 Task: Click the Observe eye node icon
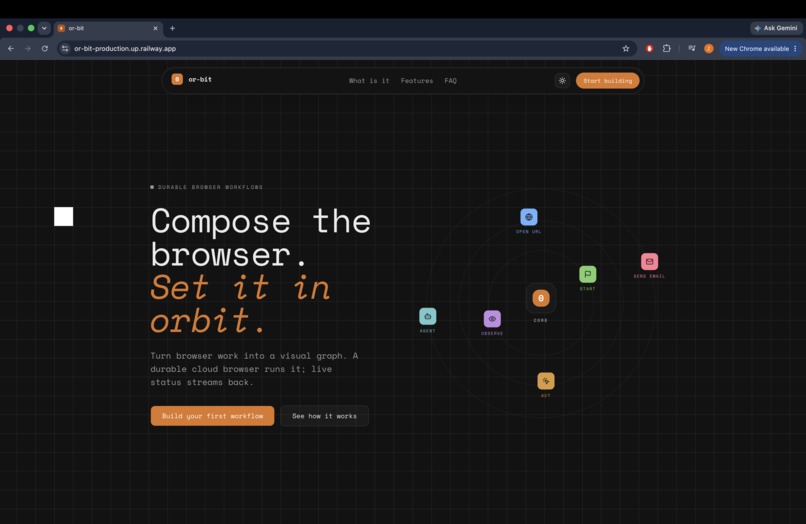[492, 319]
